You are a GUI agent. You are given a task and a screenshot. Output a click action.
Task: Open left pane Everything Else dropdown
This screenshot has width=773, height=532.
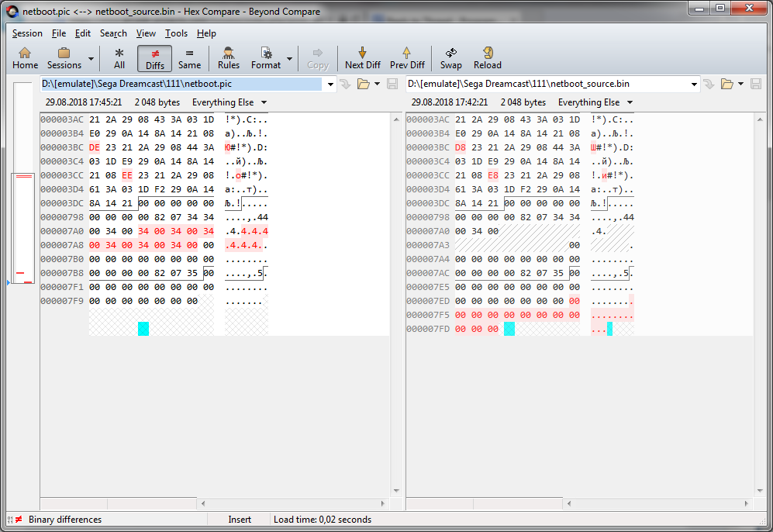tap(229, 102)
